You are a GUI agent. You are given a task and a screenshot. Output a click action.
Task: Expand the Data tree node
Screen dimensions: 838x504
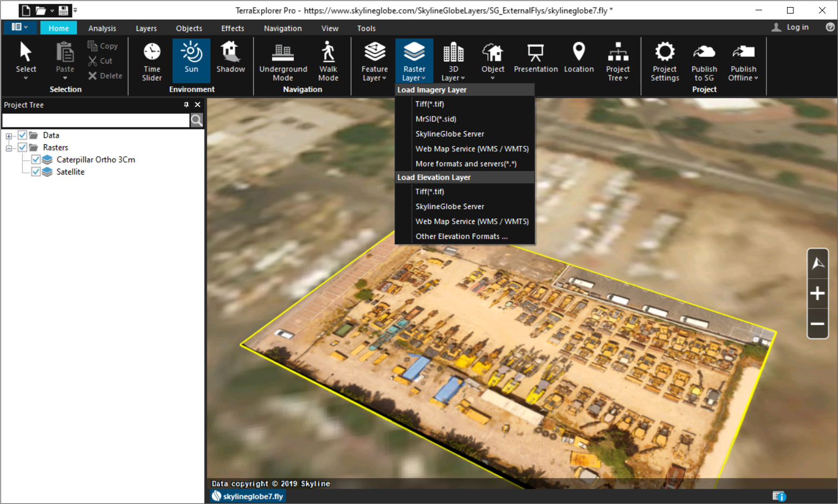(x=9, y=136)
